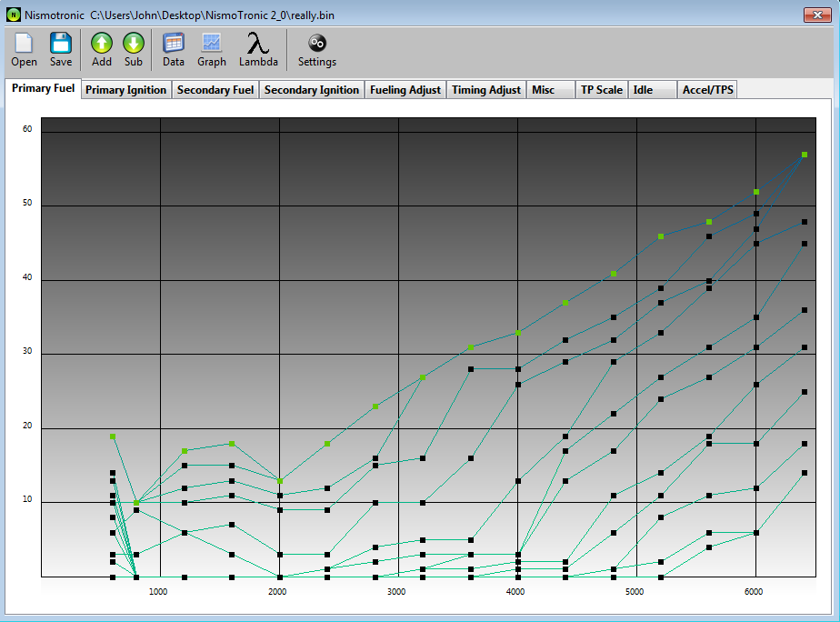Select the TP Scale tab
The image size is (840, 622).
coord(602,90)
